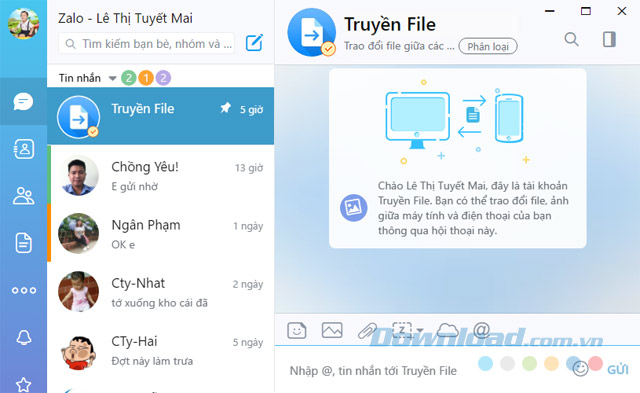
Task: Click the attach file paperclip icon
Action: [367, 331]
